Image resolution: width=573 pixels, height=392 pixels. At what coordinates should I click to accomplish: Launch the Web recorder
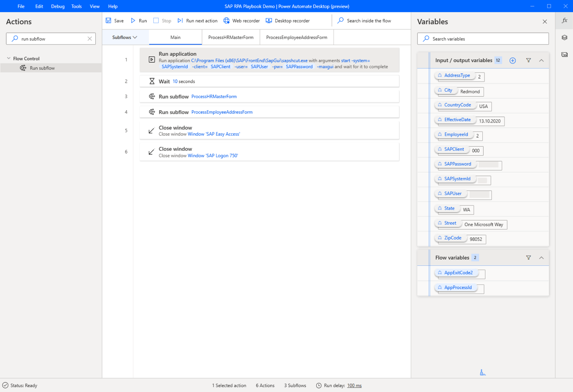point(241,20)
